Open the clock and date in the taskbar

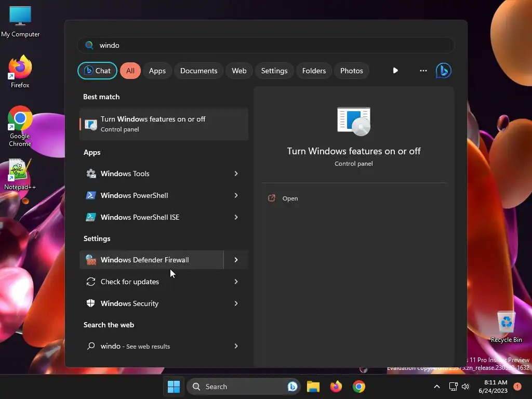(493, 387)
